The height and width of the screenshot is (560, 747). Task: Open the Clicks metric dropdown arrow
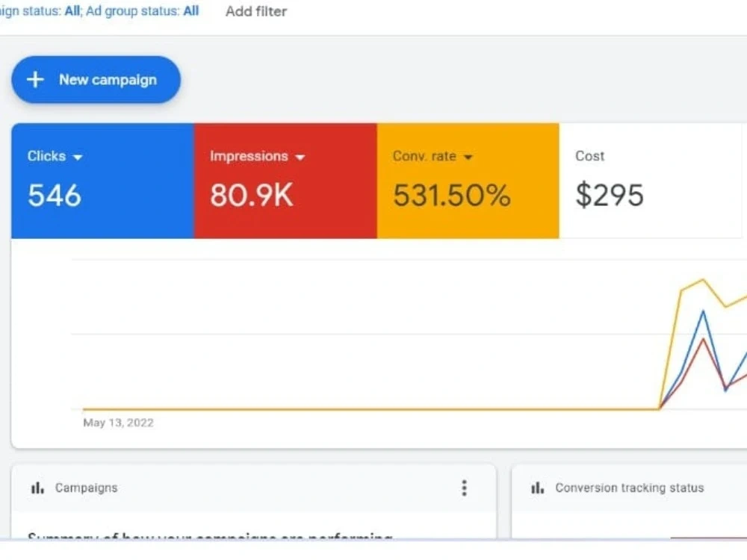pyautogui.click(x=78, y=157)
